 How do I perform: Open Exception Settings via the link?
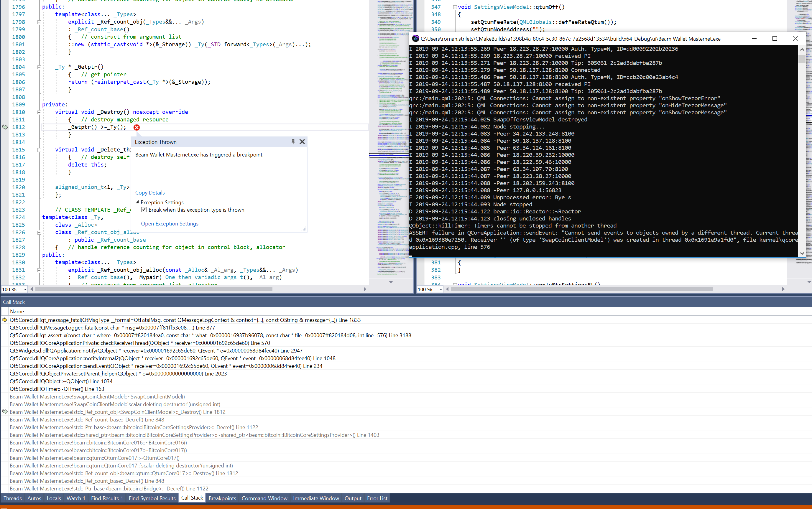click(170, 223)
